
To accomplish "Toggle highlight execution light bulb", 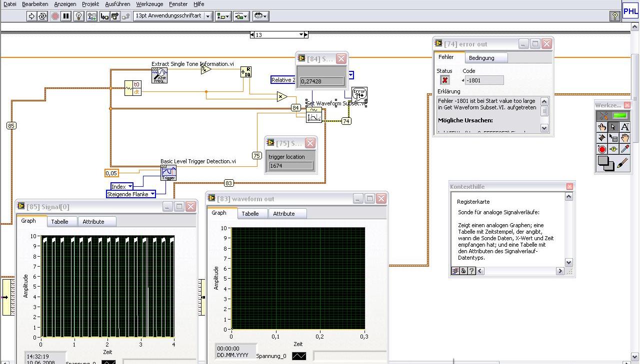I will point(79,16).
